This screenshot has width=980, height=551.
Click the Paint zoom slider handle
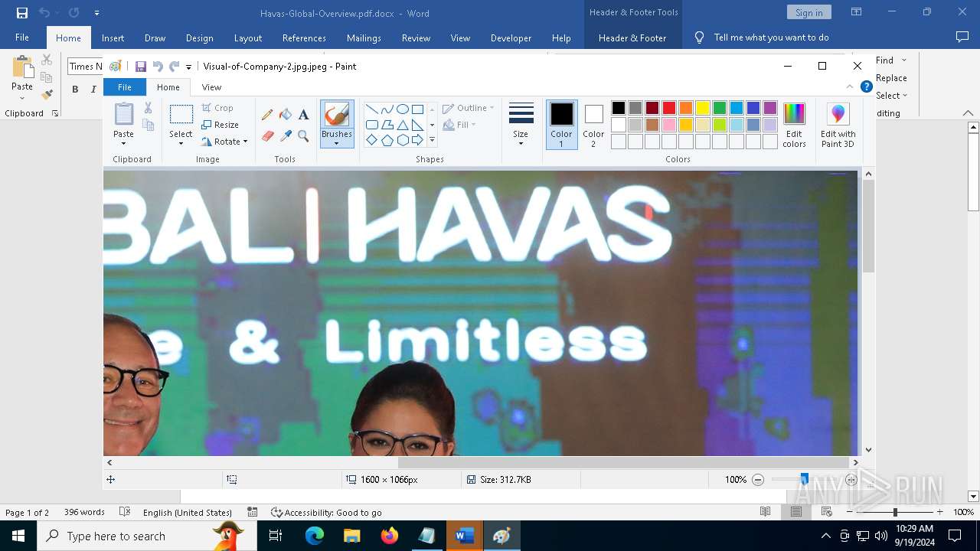[804, 479]
